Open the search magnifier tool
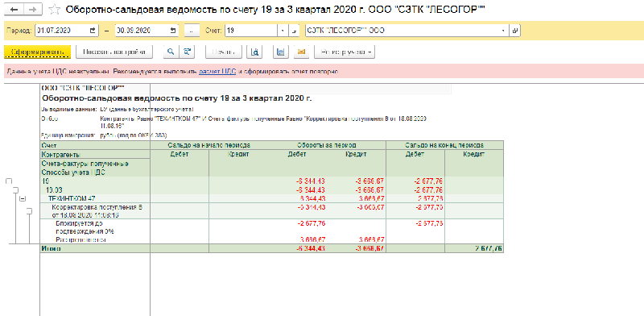Image resolution: width=644 pixels, height=316 pixels. coord(171,52)
